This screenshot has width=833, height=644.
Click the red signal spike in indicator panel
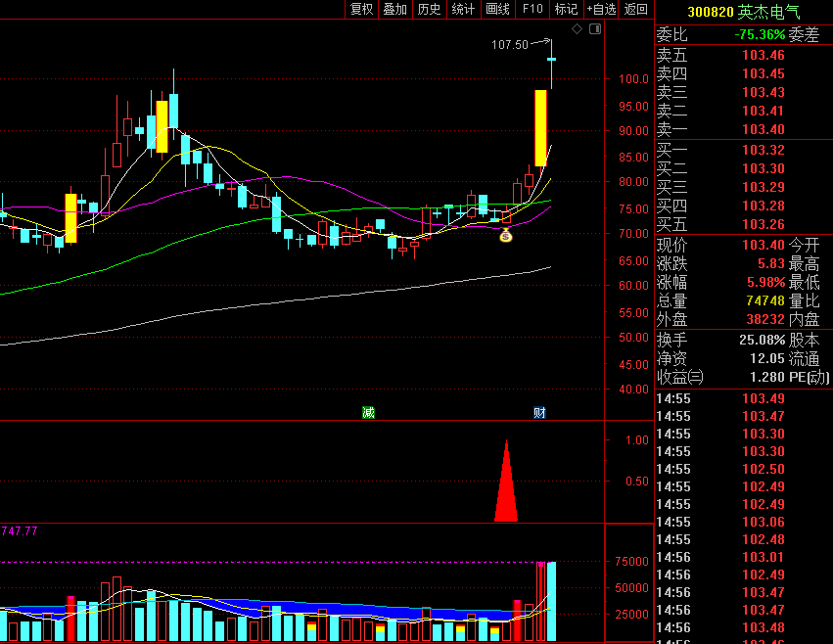[x=506, y=488]
